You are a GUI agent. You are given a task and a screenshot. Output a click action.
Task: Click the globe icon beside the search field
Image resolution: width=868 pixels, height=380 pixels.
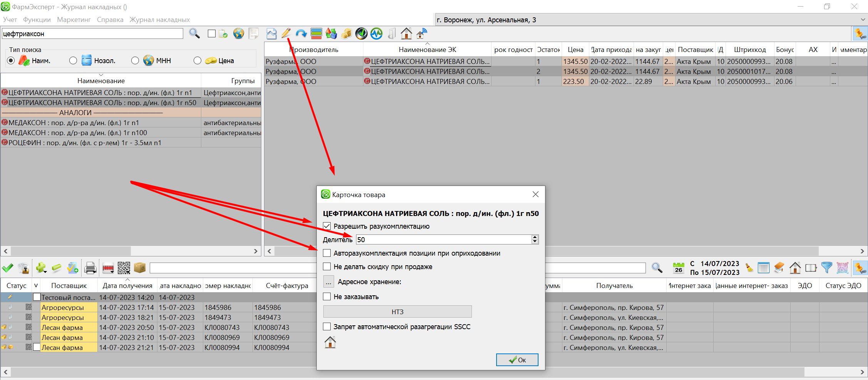(x=239, y=34)
